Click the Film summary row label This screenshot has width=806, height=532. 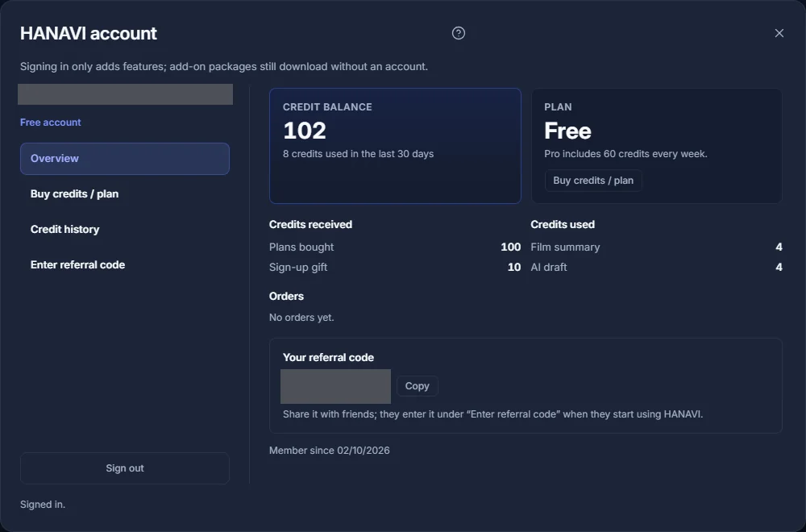pyautogui.click(x=565, y=247)
